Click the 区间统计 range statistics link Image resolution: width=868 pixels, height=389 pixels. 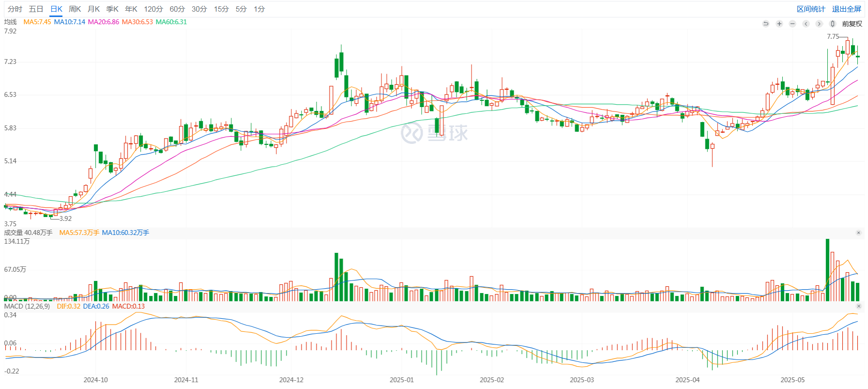tap(811, 9)
